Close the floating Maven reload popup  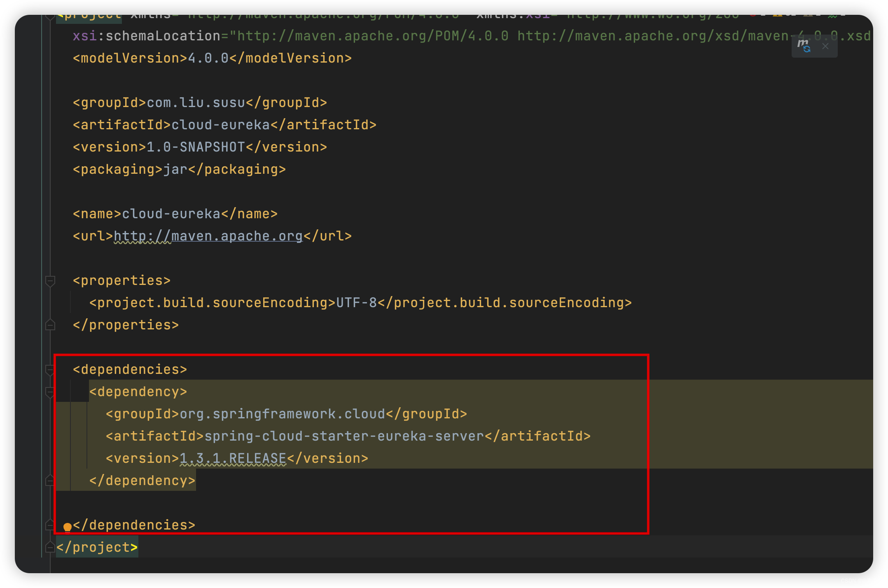point(825,46)
